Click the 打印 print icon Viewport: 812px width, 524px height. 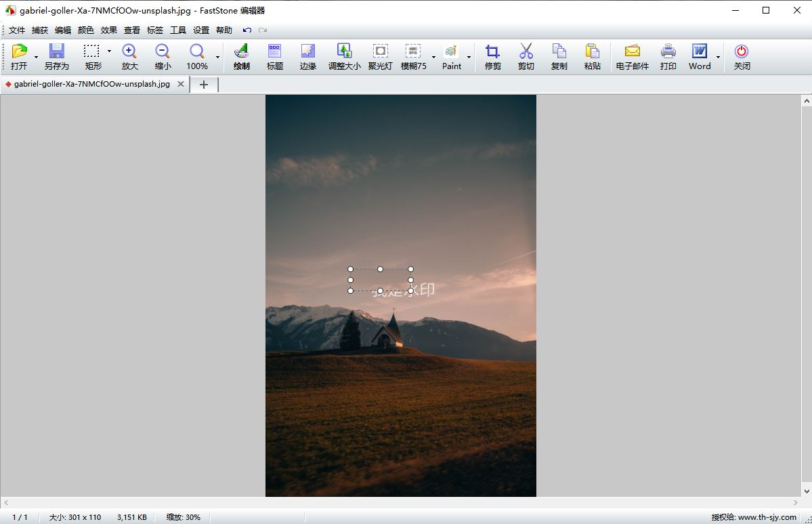668,57
